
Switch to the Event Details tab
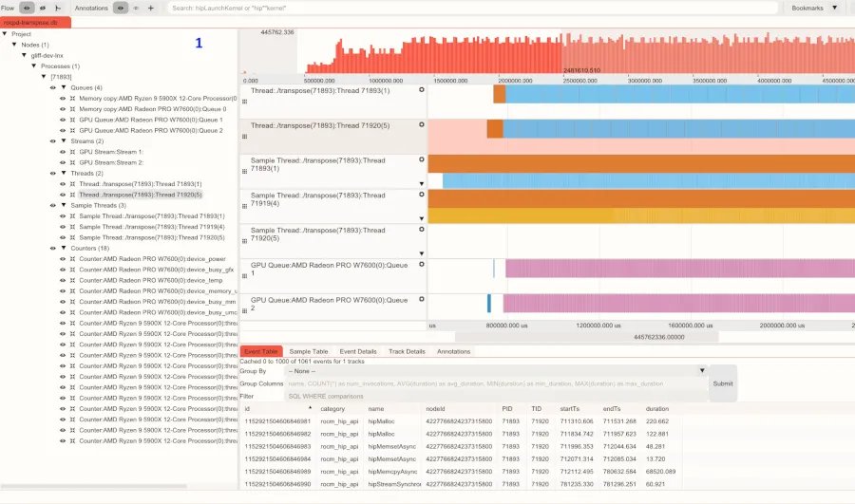coord(359,351)
